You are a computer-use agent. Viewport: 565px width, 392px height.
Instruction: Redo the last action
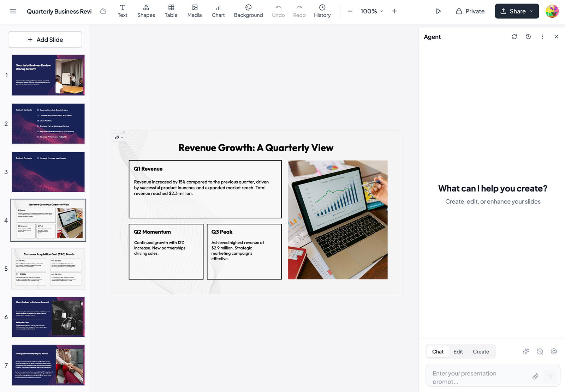[x=299, y=11]
